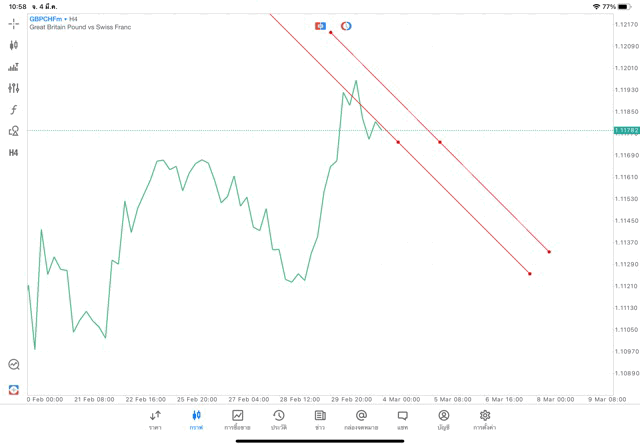Open the drawing objects shapes icon

click(x=14, y=131)
